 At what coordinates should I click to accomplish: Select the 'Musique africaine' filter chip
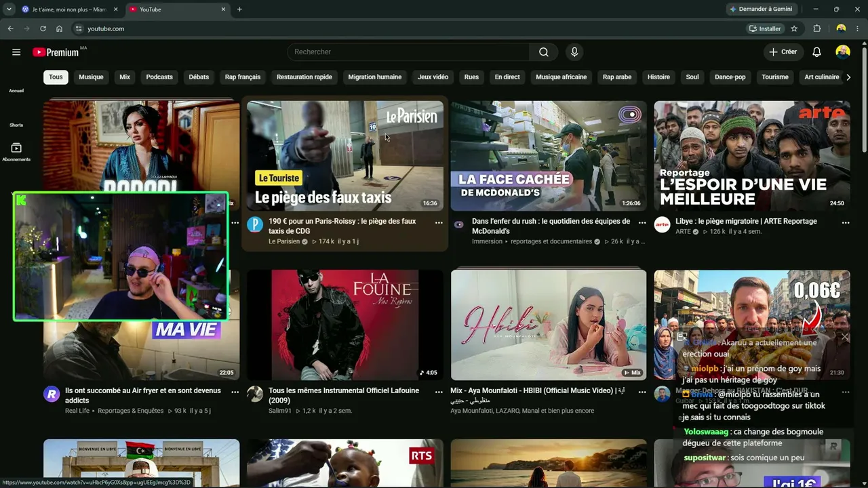[561, 77]
